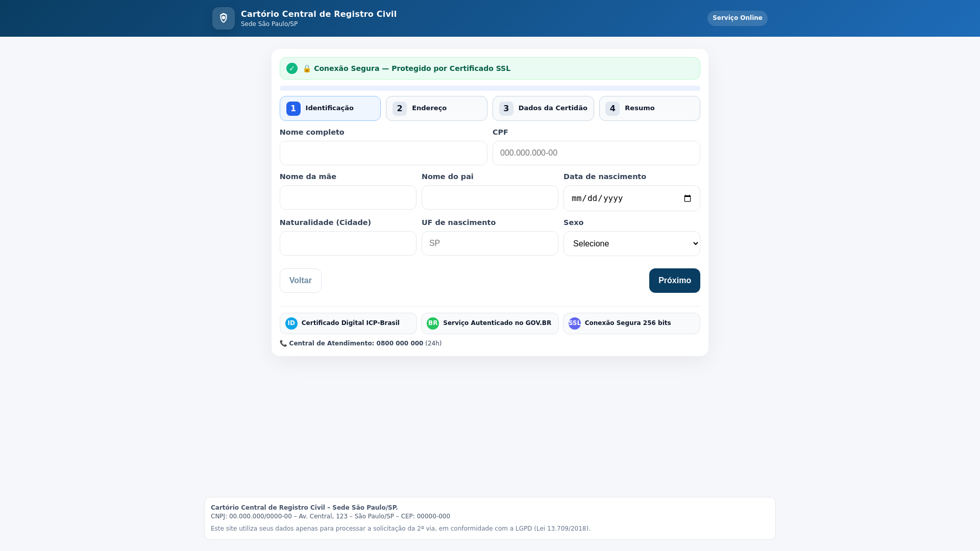The height and width of the screenshot is (551, 980).
Task: Click the padlock icon in SSL banner
Action: 307,68
